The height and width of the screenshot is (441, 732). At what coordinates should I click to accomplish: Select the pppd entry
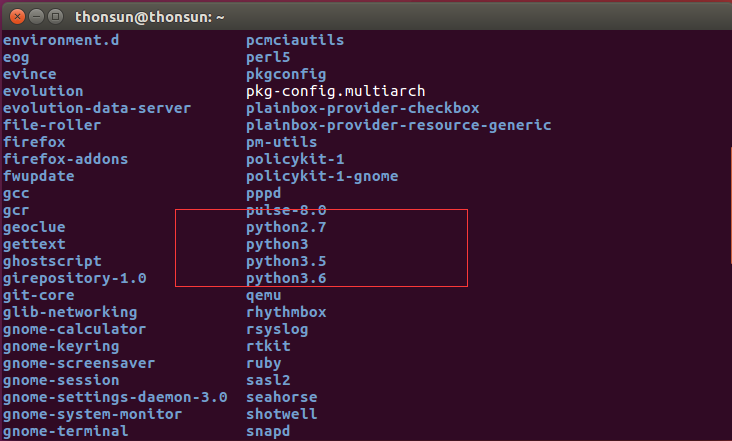point(264,193)
